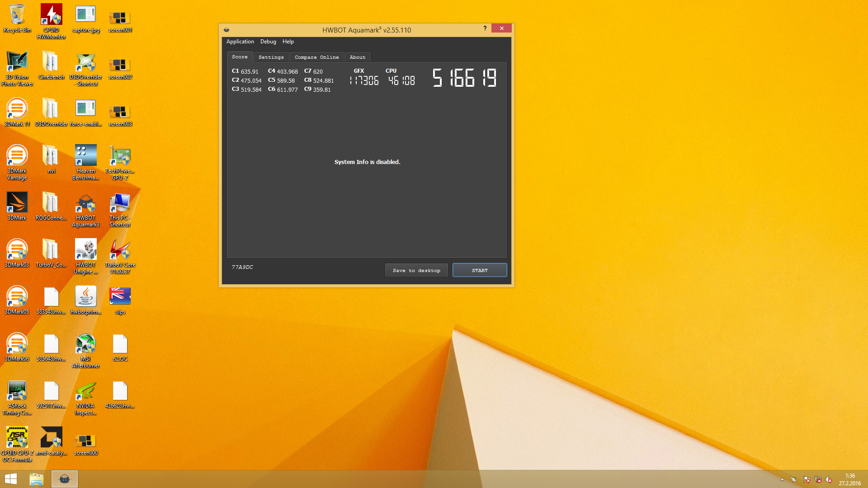Click Save to desktop button
Viewport: 868px width, 488px height.
pyautogui.click(x=416, y=270)
